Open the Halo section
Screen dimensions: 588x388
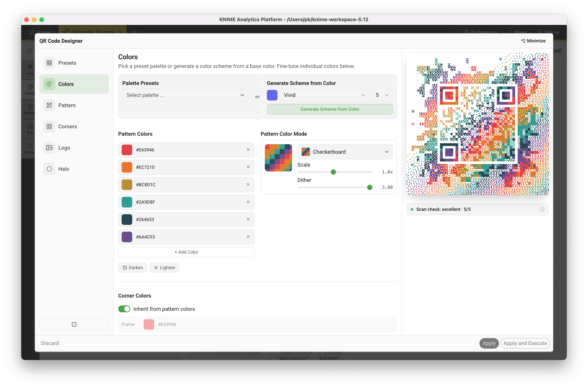(x=74, y=169)
